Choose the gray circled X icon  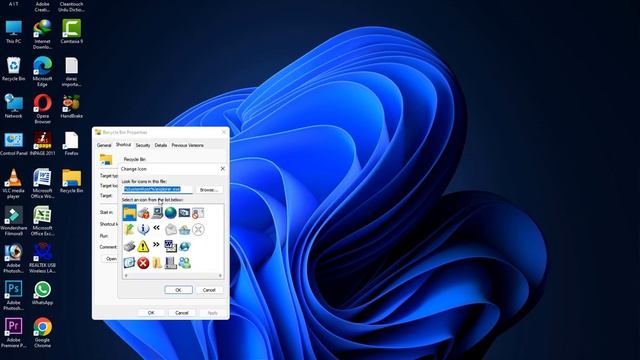click(198, 229)
